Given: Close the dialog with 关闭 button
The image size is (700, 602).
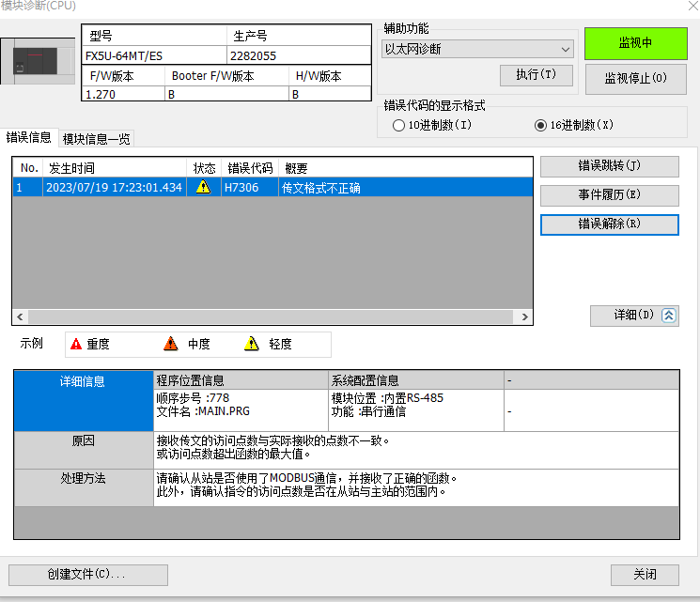Looking at the screenshot, I should tap(644, 574).
